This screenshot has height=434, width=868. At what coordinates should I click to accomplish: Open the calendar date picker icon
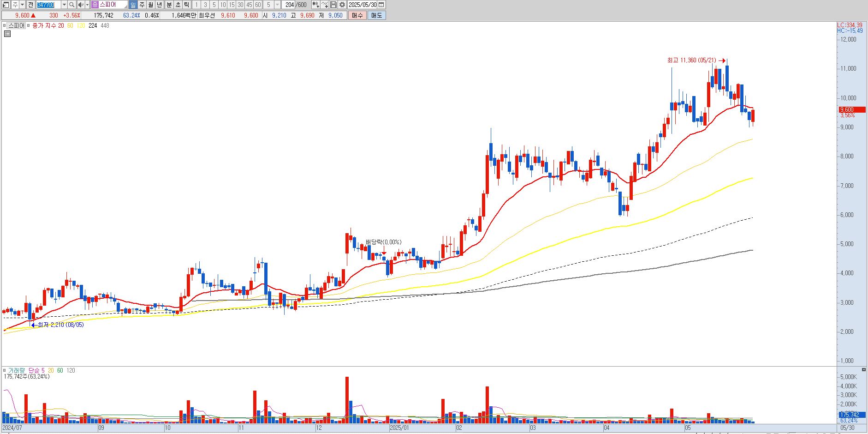pyautogui.click(x=381, y=5)
